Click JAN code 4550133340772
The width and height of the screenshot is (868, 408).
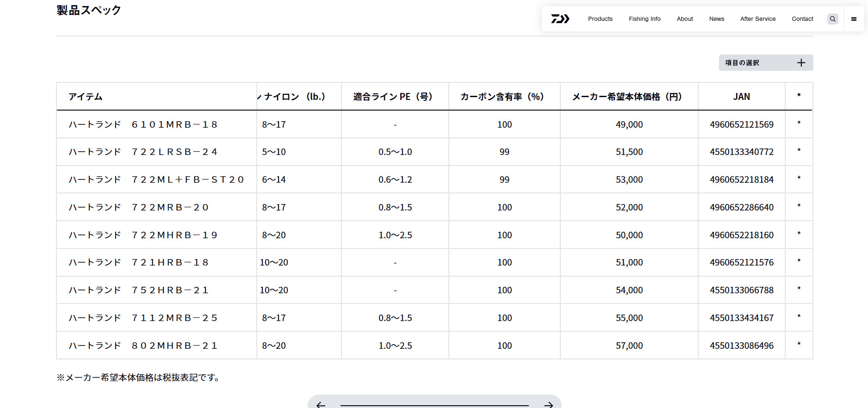[742, 152]
